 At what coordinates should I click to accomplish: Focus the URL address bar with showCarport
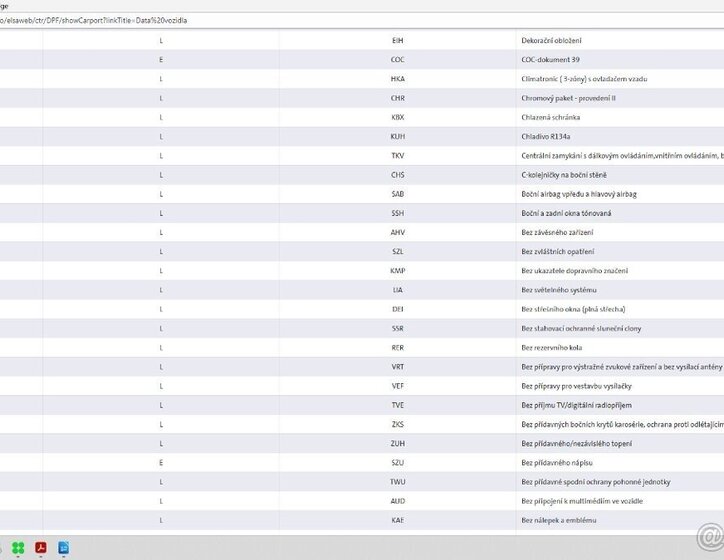pos(300,20)
